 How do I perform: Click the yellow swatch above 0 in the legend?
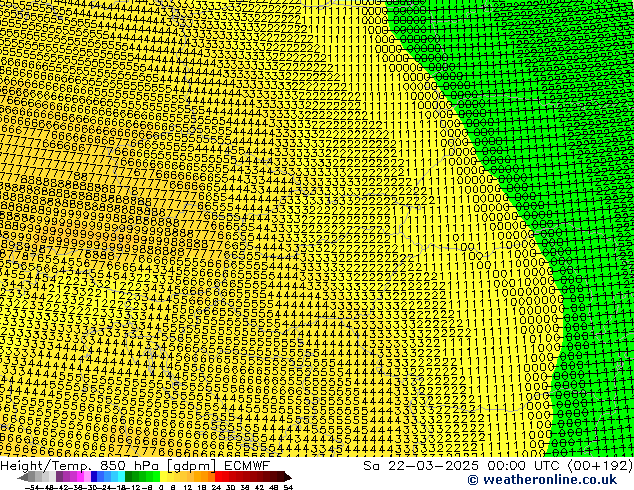pyautogui.click(x=164, y=477)
